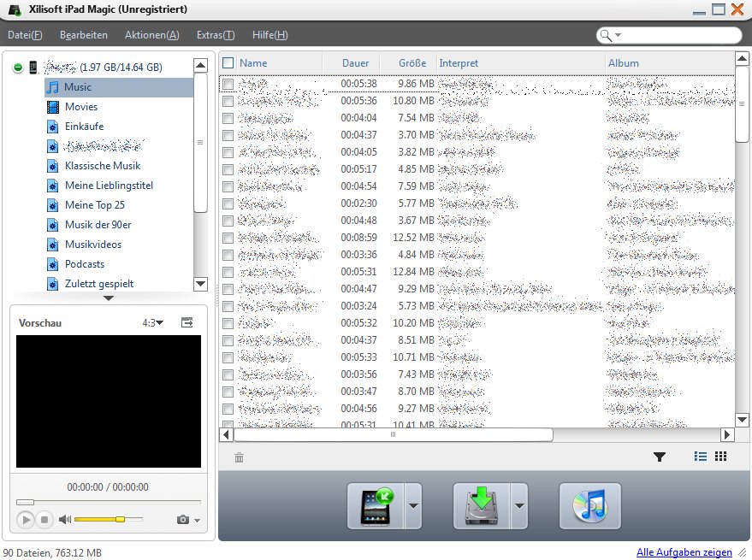This screenshot has height=560, width=752.
Task: Toggle the select-all checkbox in header
Action: pyautogui.click(x=228, y=63)
